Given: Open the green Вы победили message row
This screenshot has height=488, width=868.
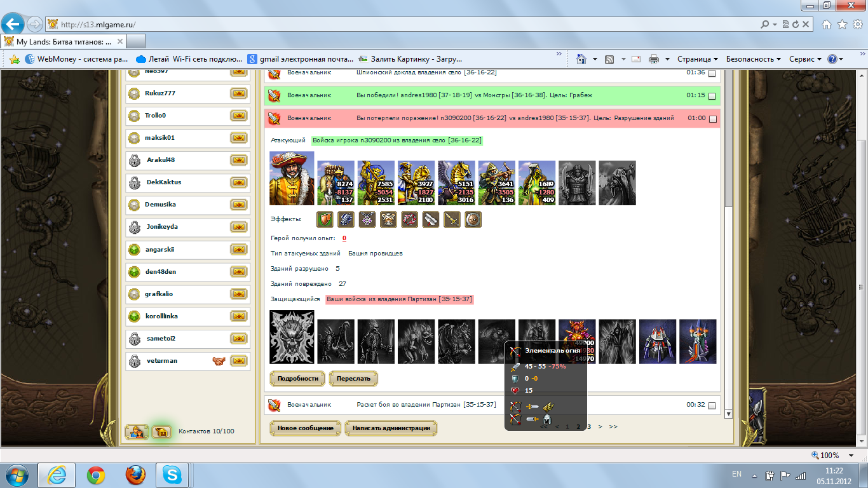Looking at the screenshot, I should coord(492,96).
